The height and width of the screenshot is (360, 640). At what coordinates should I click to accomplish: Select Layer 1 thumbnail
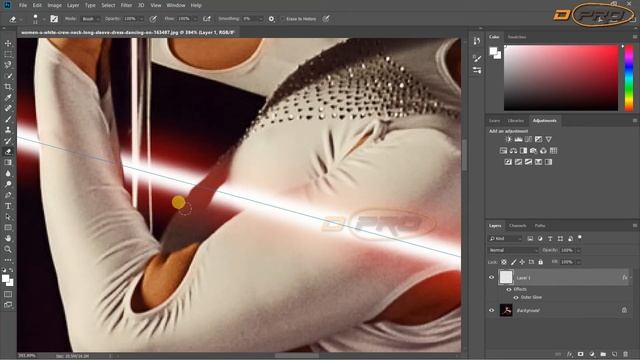(506, 277)
